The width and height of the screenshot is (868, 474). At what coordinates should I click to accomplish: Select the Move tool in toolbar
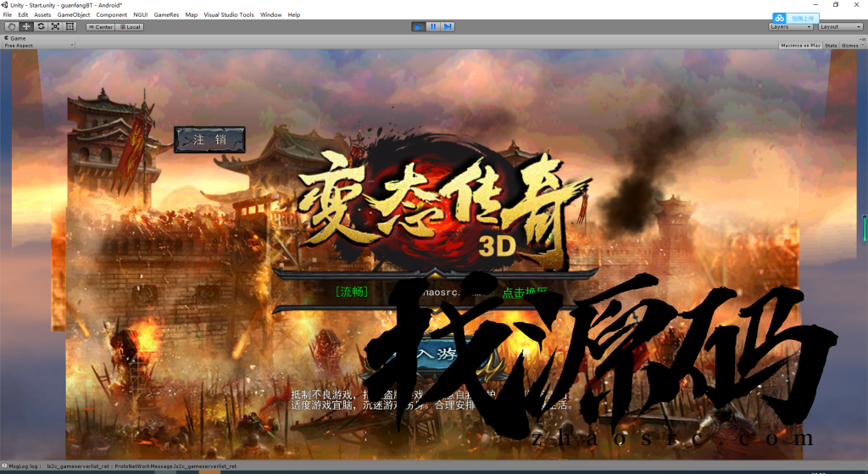click(26, 26)
